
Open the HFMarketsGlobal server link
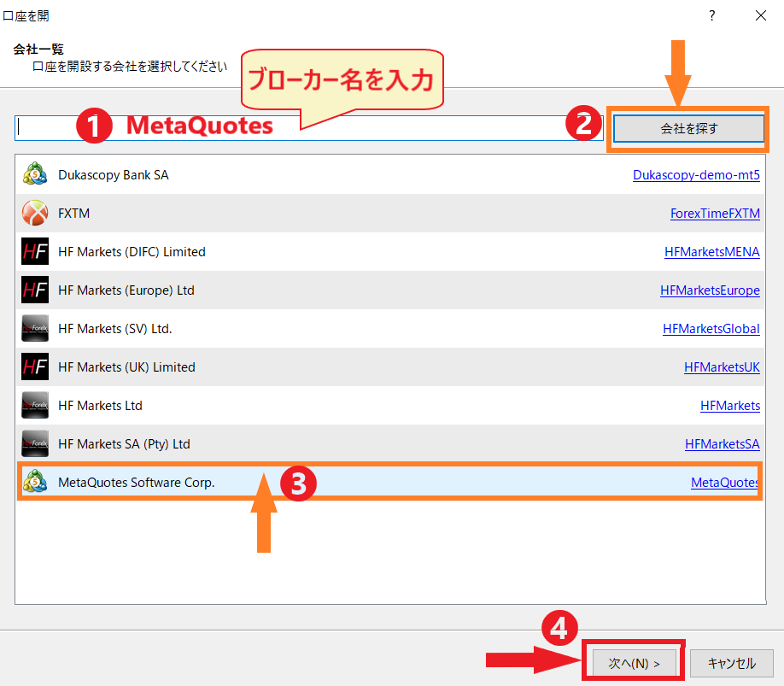(x=711, y=329)
